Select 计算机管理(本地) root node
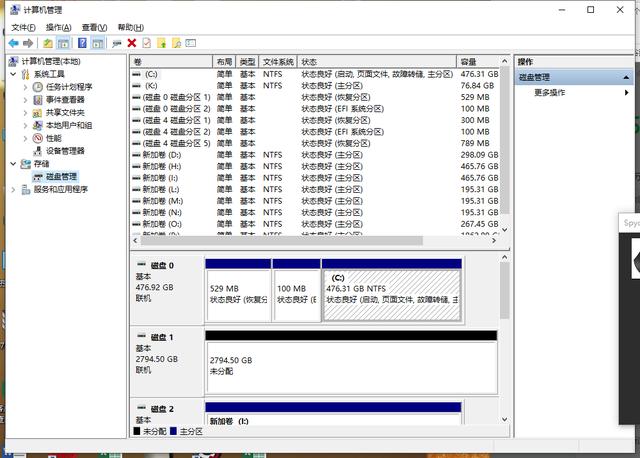Image resolution: width=640 pixels, height=458 pixels. pyautogui.click(x=51, y=61)
